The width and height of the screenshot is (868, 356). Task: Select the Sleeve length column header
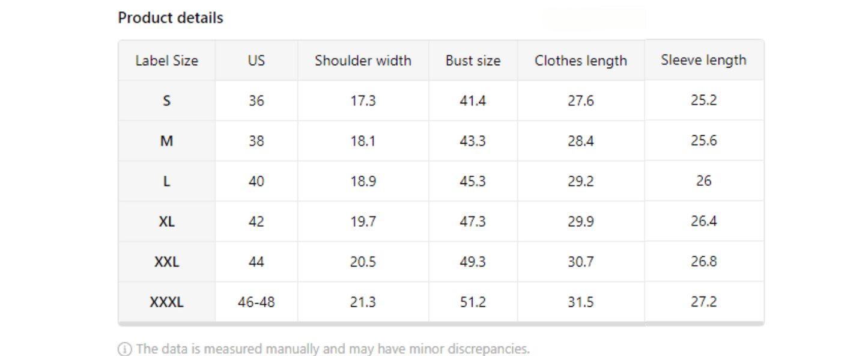tap(703, 60)
